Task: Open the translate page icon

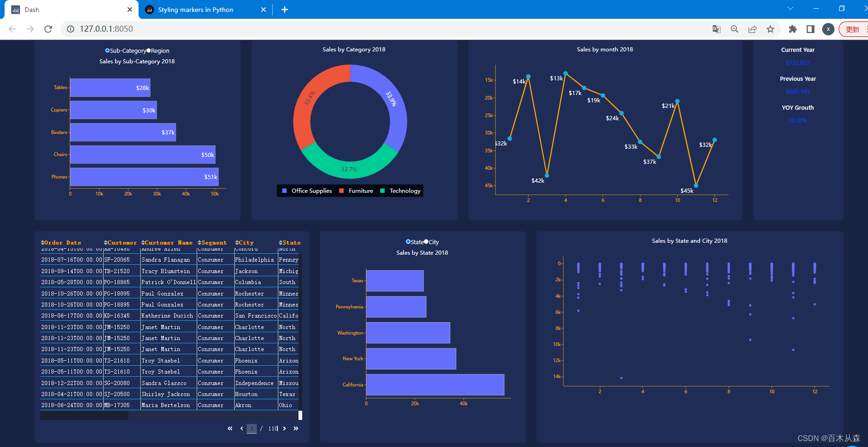Action: [717, 29]
